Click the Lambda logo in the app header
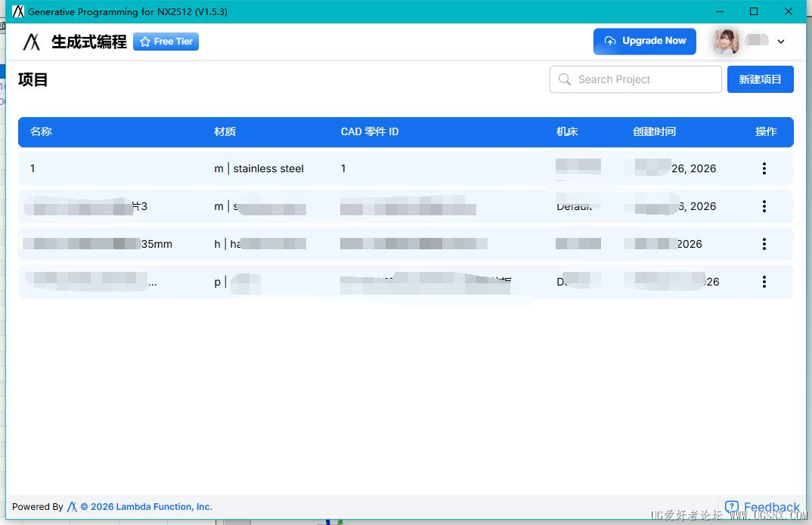The width and height of the screenshot is (812, 525). 32,42
